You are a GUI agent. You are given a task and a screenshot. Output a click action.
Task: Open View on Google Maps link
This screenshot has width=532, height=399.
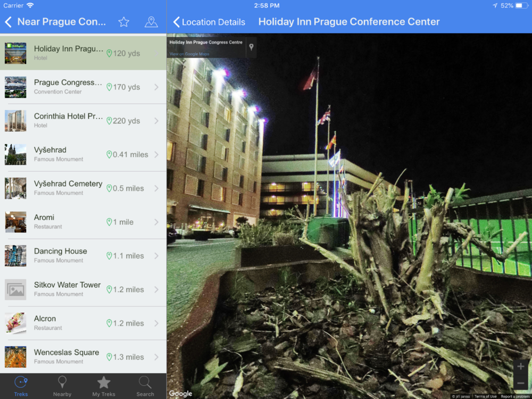pyautogui.click(x=189, y=54)
